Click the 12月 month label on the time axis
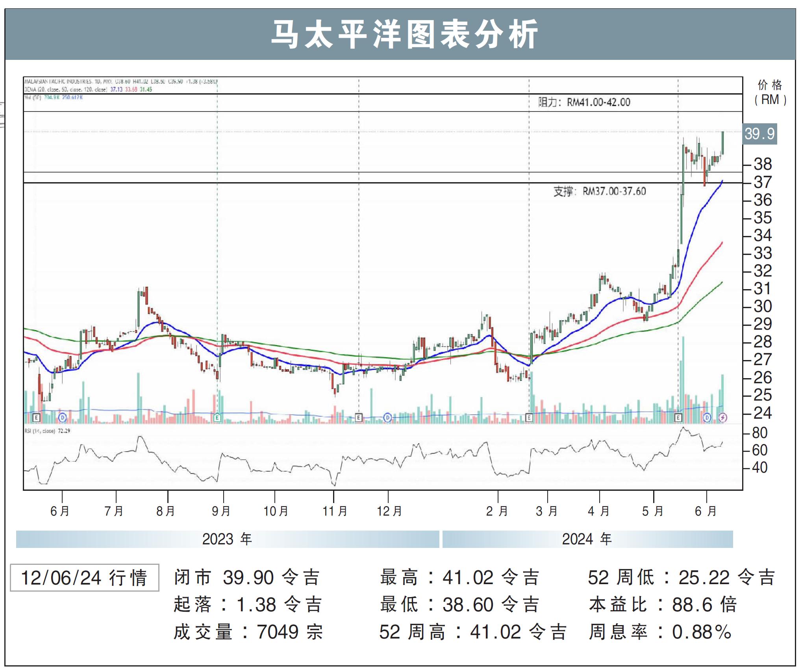Viewport: 802px width, 672px height. (x=389, y=511)
